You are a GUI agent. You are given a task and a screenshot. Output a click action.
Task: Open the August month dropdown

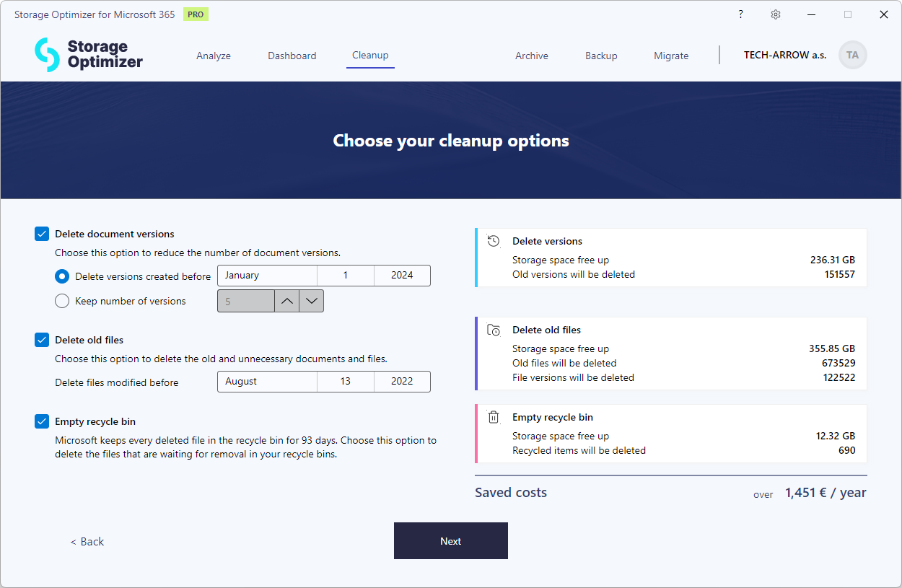[267, 381]
